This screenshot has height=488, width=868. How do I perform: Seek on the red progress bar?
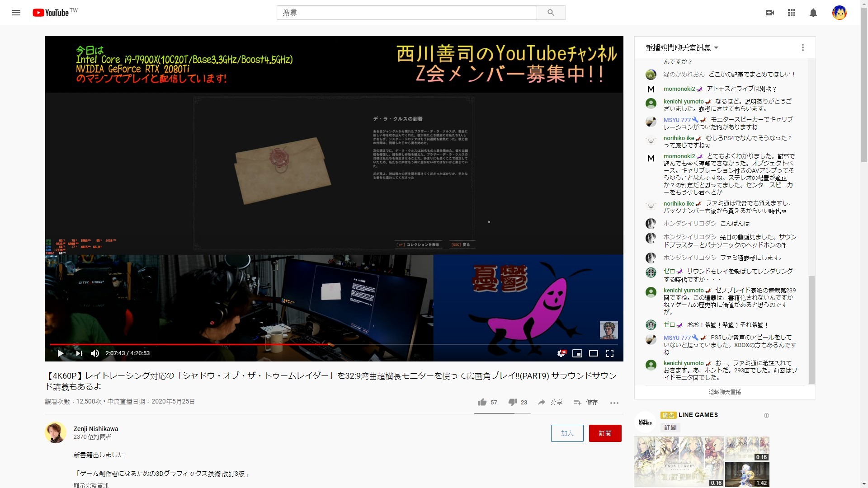(226, 344)
